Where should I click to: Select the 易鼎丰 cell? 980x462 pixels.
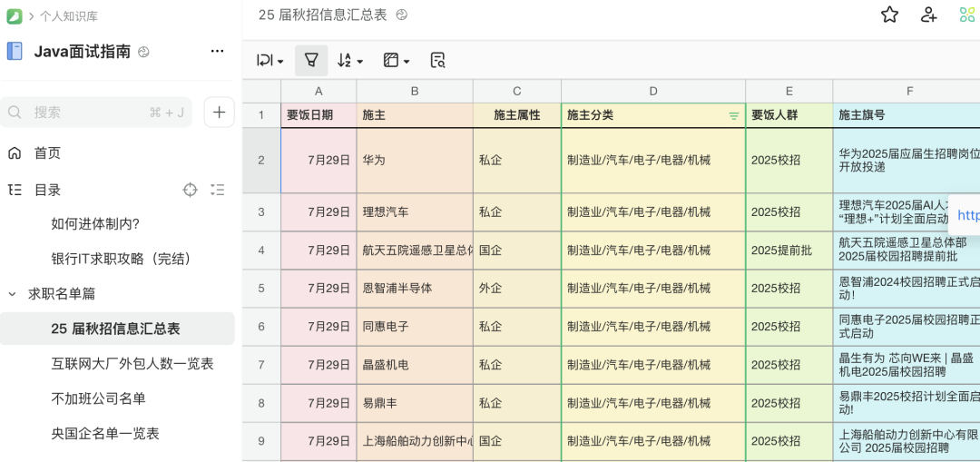415,403
